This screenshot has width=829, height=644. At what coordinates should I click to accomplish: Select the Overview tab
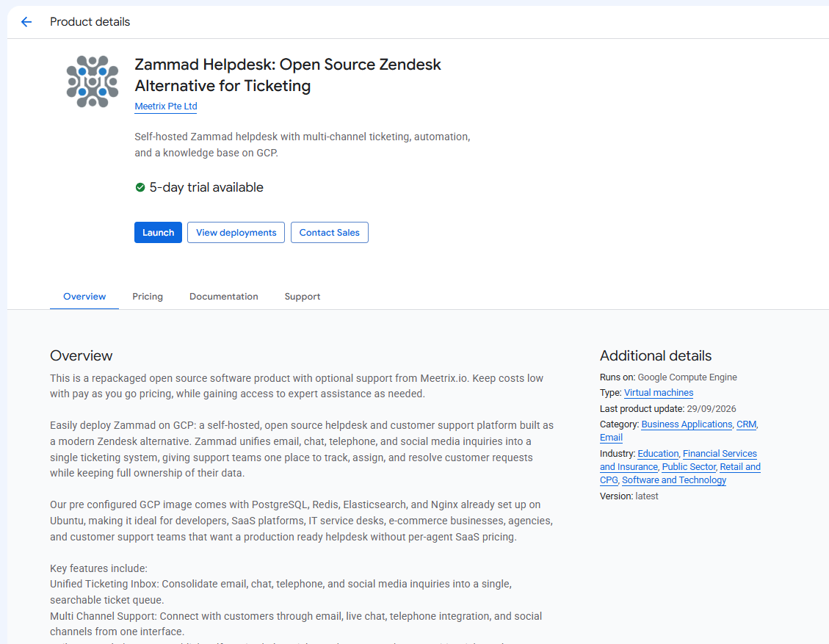coord(84,297)
